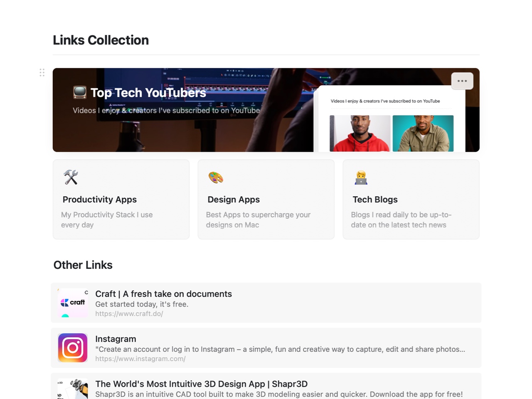This screenshot has height=399, width=532.
Task: Click the https://www.craft.do/ URL
Action: coord(129,314)
